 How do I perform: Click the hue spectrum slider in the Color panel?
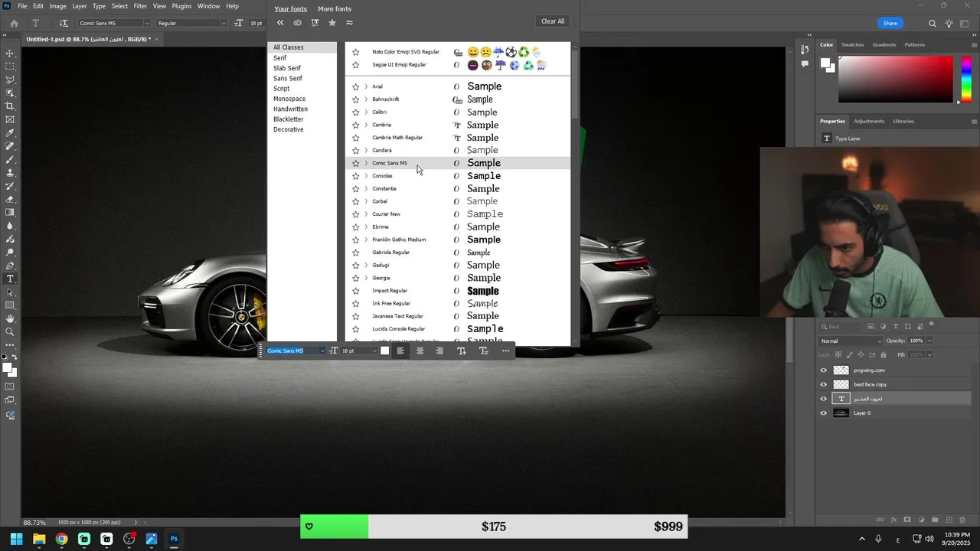coord(965,79)
